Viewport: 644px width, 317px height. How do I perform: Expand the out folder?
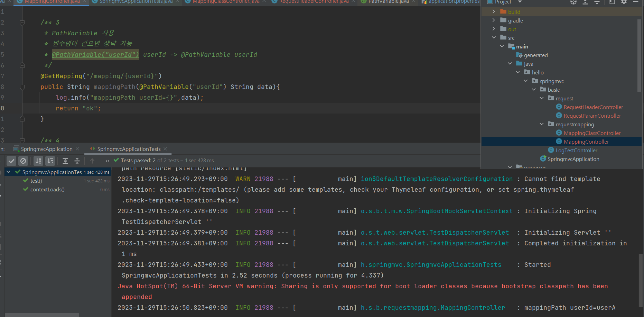pyautogui.click(x=494, y=29)
